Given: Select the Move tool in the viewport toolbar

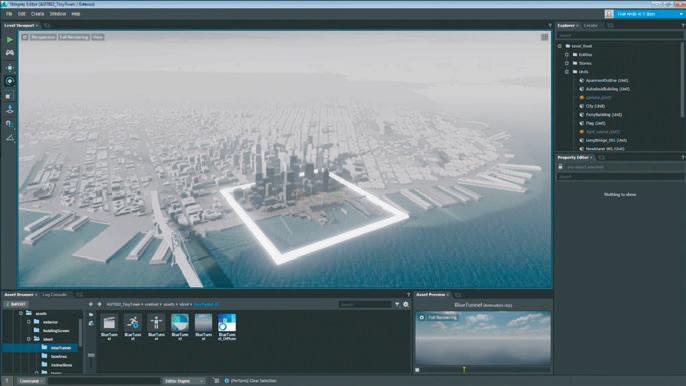Looking at the screenshot, I should 10,68.
